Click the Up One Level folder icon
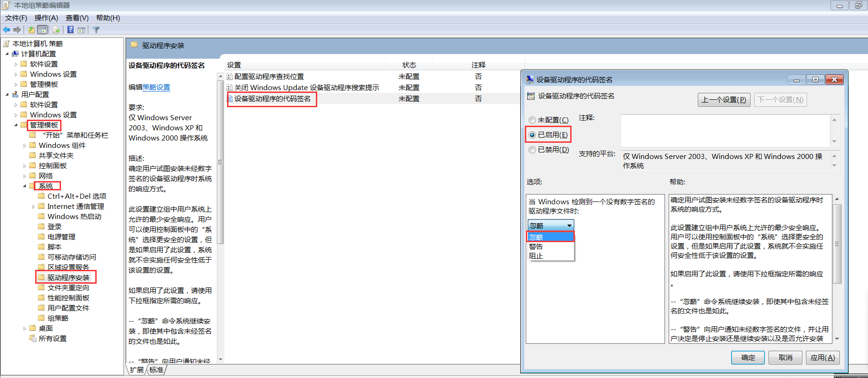Screen dimensions: 868x378 pyautogui.click(x=31, y=30)
